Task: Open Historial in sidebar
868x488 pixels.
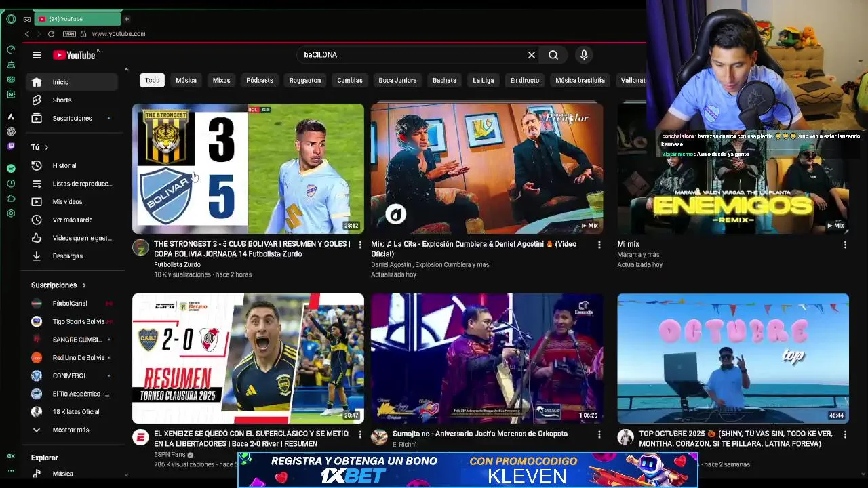Action: click(72, 165)
